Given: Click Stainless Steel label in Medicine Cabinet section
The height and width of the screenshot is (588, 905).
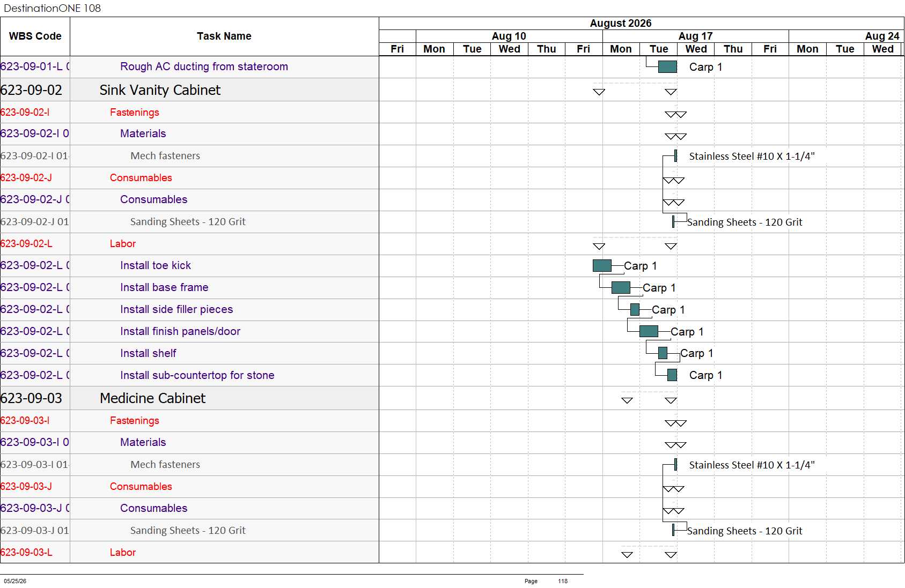Looking at the screenshot, I should click(x=752, y=465).
